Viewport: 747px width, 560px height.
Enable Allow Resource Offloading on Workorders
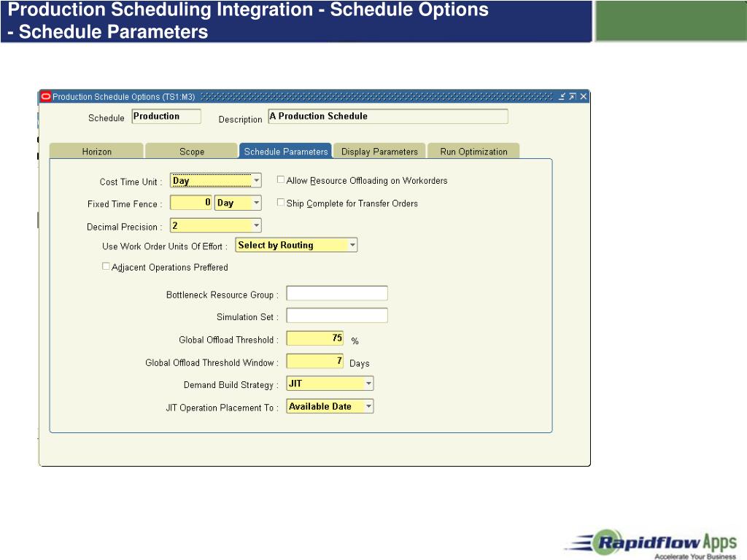[x=281, y=180]
